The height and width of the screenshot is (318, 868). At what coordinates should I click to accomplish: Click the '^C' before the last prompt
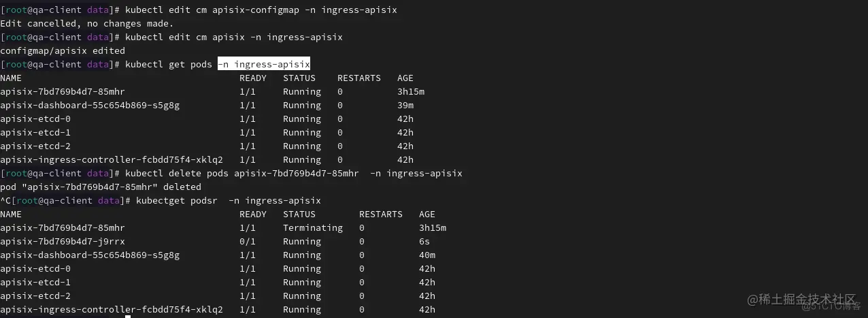[x=5, y=201]
